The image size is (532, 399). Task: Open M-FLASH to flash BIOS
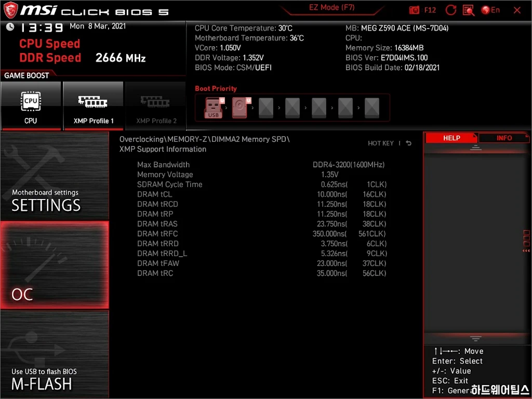(x=55, y=354)
